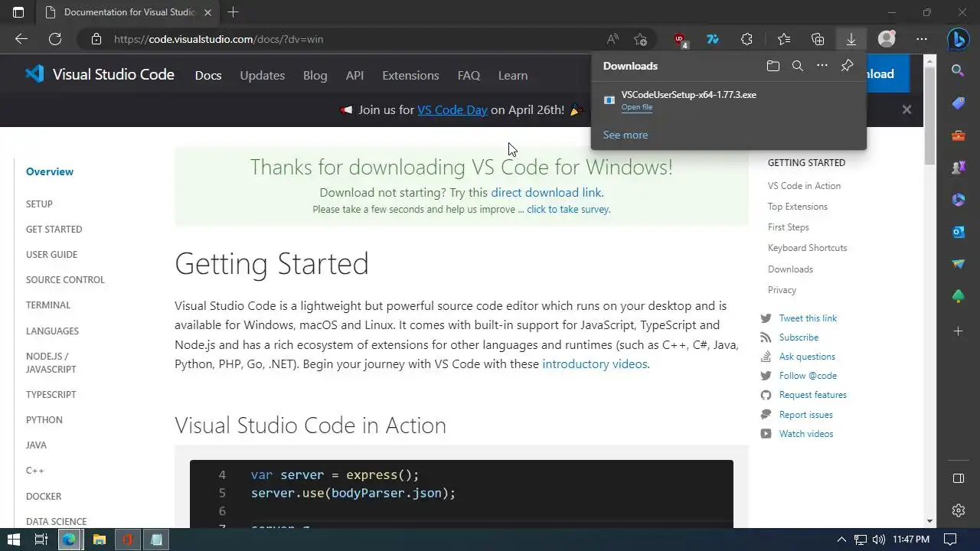This screenshot has height=551, width=980.
Task: Pin the Downloads panel
Action: (847, 66)
